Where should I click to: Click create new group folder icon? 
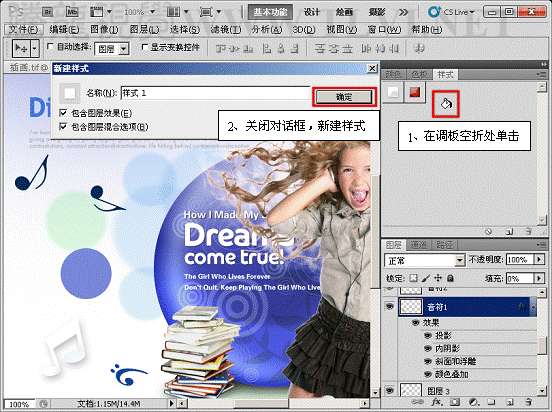tap(491, 402)
